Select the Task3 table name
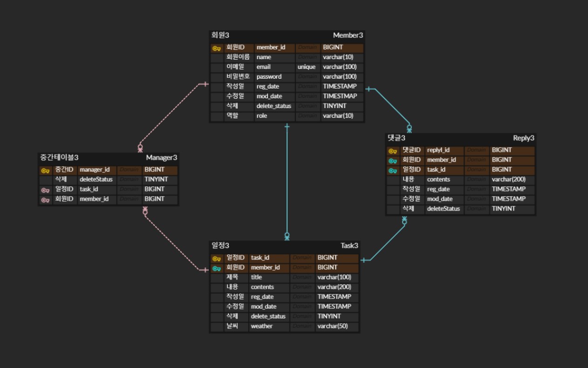This screenshot has height=368, width=588. coord(349,245)
